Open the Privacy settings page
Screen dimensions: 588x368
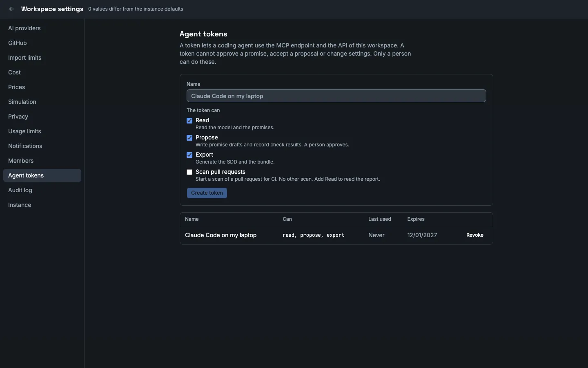pos(42,117)
